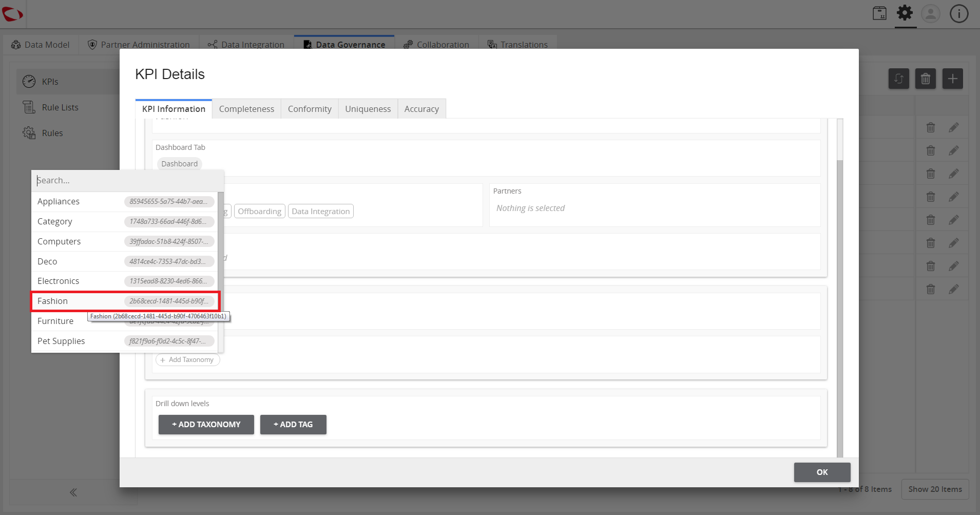Click the edit pencil in the first KPI row
The image size is (980, 515).
click(x=954, y=127)
